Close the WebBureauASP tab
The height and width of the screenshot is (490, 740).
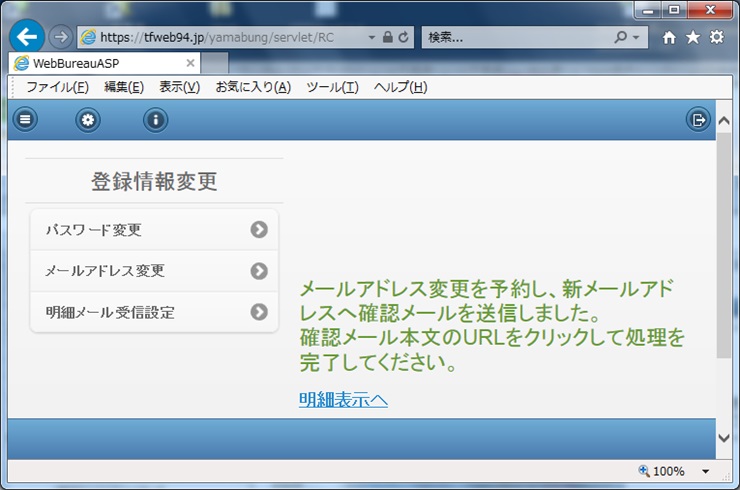tap(190, 63)
